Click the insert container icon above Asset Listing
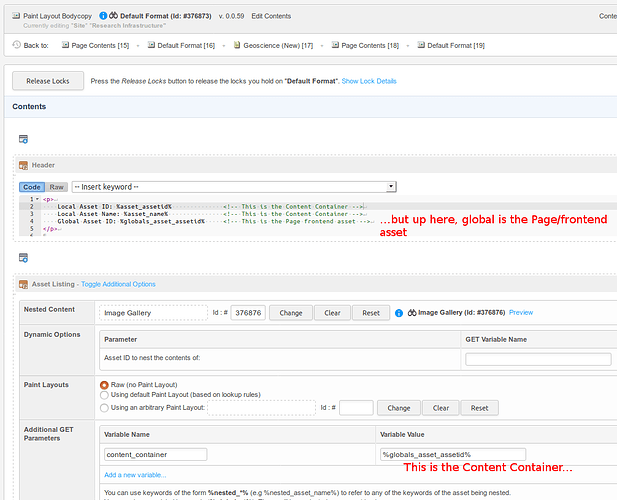The width and height of the screenshot is (617, 500). [24, 258]
